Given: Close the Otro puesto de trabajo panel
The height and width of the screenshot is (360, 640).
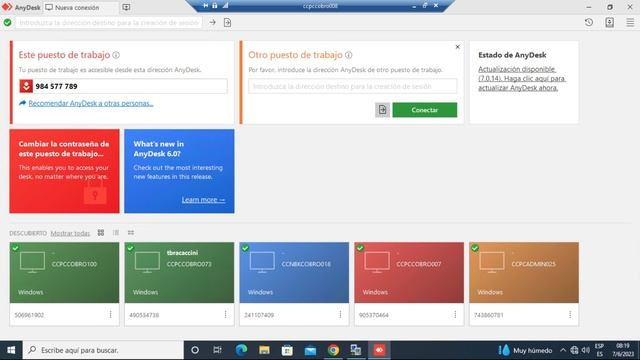Looking at the screenshot, I should click(458, 47).
